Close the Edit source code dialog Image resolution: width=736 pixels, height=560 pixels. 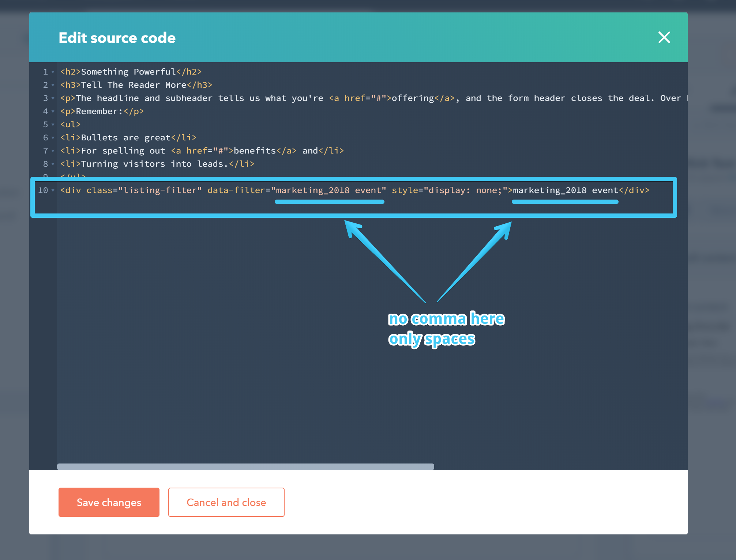point(664,37)
